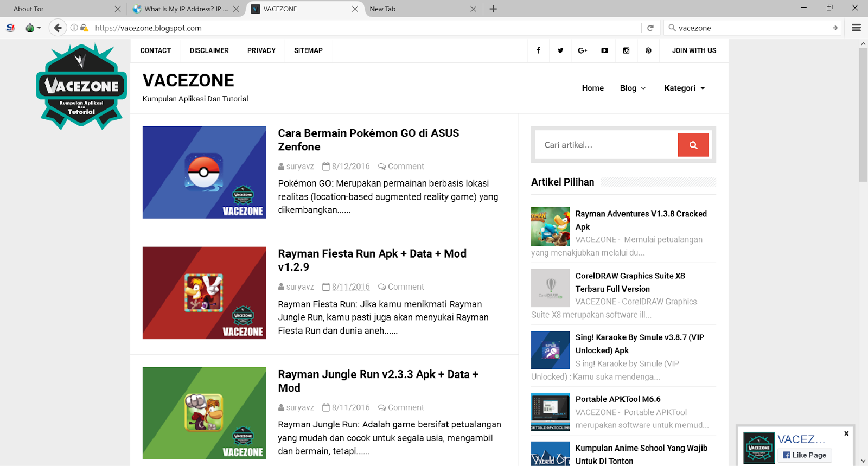Click the calendar icon for 8/12/2016 post
868x466 pixels.
click(326, 167)
